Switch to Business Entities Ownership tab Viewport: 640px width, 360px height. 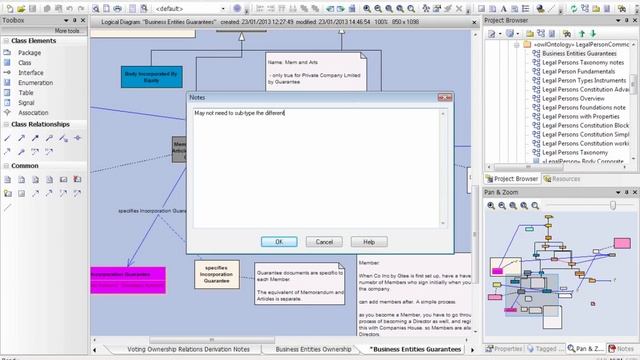pyautogui.click(x=313, y=349)
